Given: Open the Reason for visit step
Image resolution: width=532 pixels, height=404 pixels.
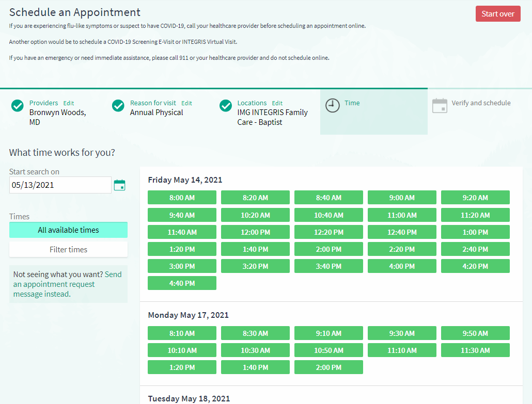Looking at the screenshot, I should [153, 103].
